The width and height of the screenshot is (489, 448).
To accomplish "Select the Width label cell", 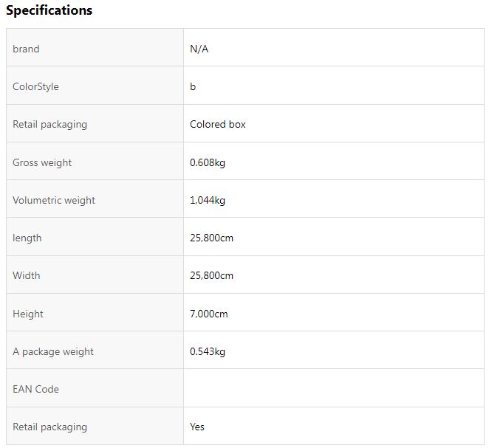I will 95,275.
